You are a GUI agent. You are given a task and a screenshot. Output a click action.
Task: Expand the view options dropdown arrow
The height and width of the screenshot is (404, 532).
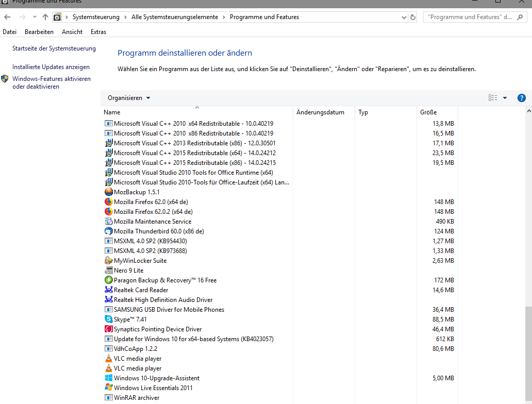pos(505,98)
